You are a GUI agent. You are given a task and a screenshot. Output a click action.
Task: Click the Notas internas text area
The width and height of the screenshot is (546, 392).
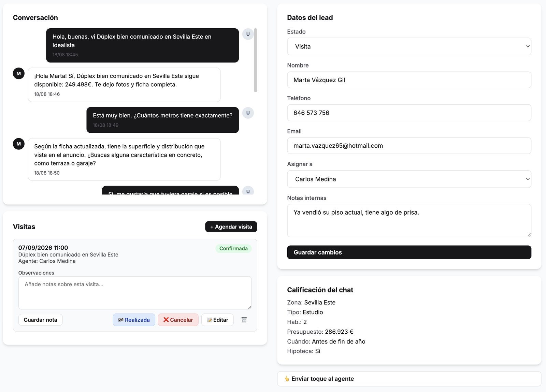point(409,220)
